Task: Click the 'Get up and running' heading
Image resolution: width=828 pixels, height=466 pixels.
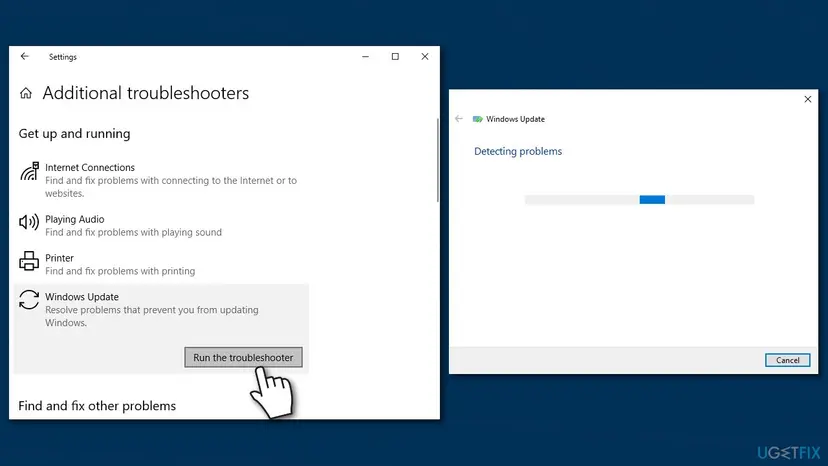Action: tap(74, 133)
